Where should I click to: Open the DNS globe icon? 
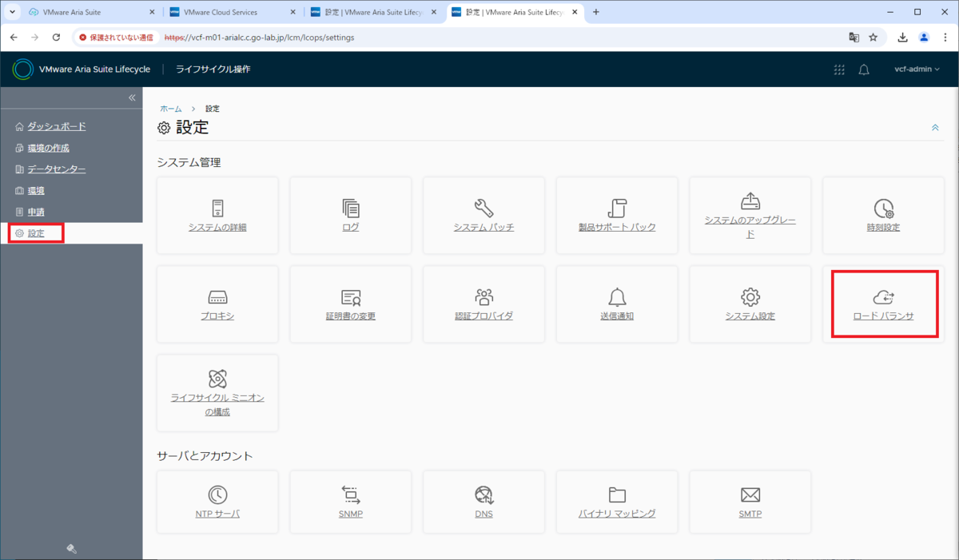point(483,494)
